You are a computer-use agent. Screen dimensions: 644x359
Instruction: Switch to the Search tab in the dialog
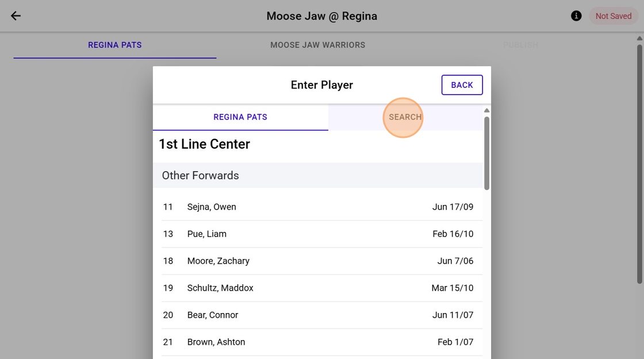405,117
